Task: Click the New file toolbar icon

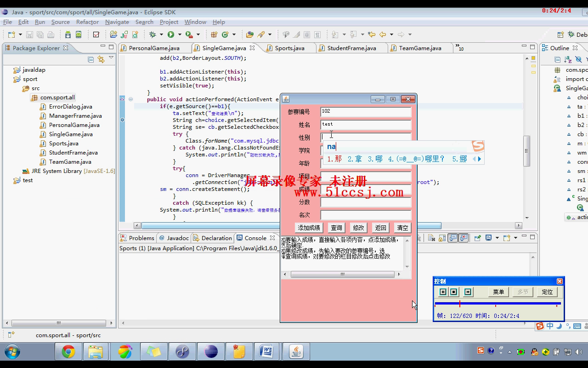Action: (x=11, y=34)
